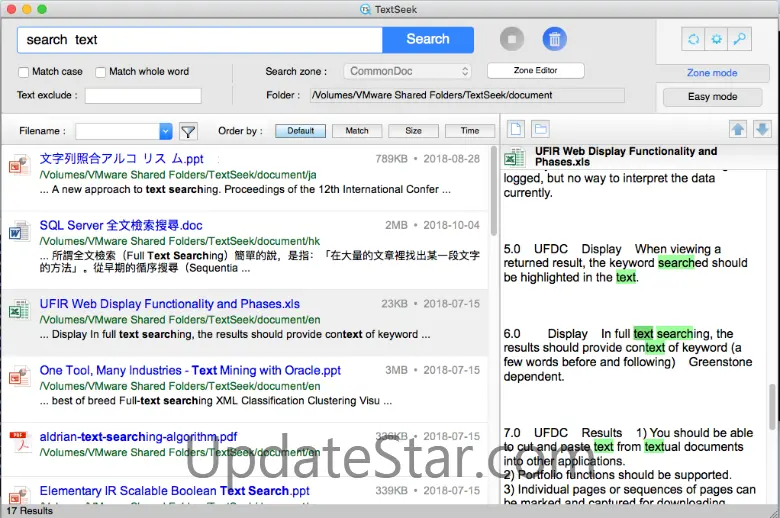Toggle the Match whole word checkbox

click(101, 72)
